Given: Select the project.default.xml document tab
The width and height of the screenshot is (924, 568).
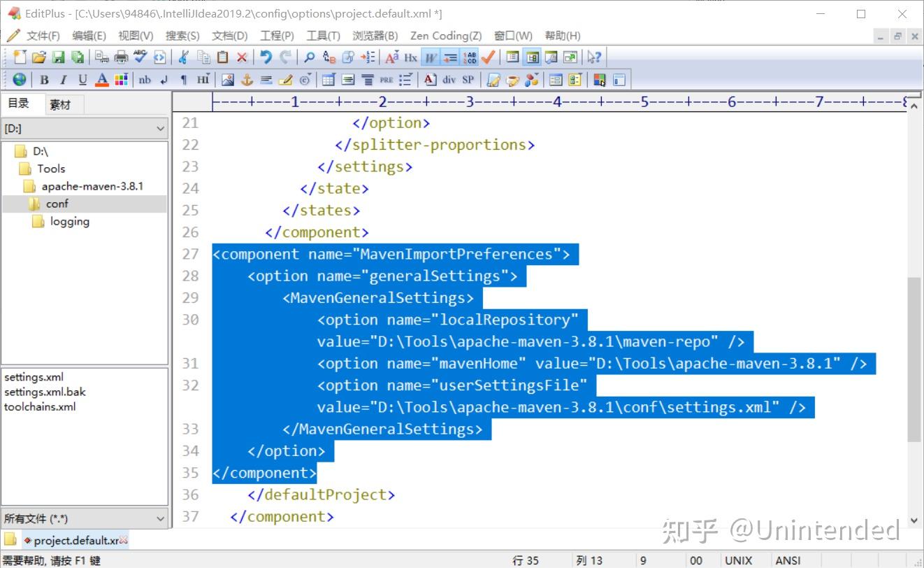Looking at the screenshot, I should click(76, 540).
